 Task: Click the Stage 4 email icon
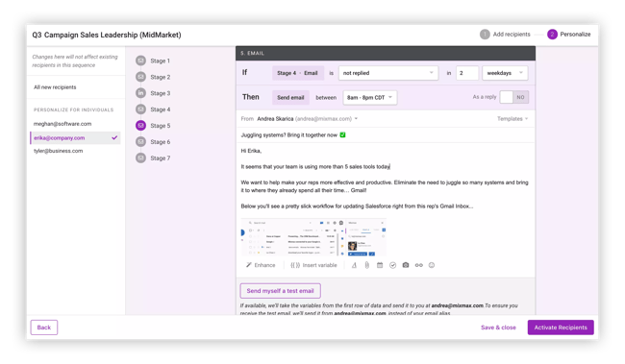pos(140,109)
